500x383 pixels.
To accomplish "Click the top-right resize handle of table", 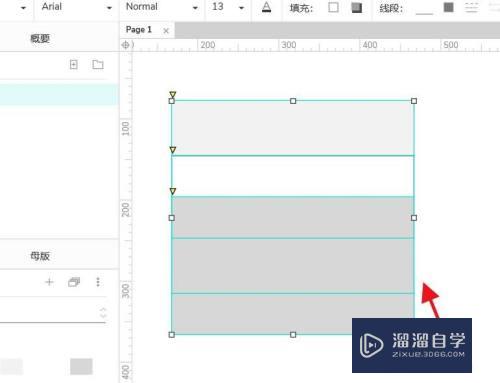I will [414, 101].
